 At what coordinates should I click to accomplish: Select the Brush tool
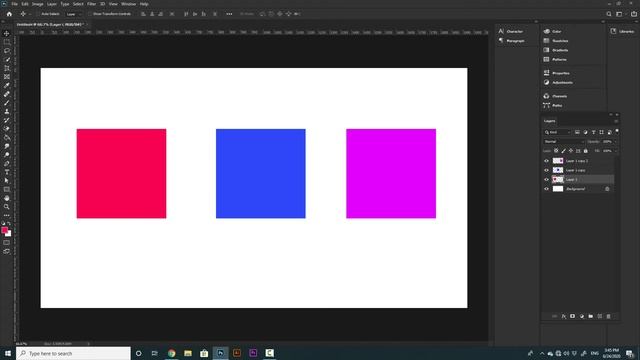click(7, 102)
